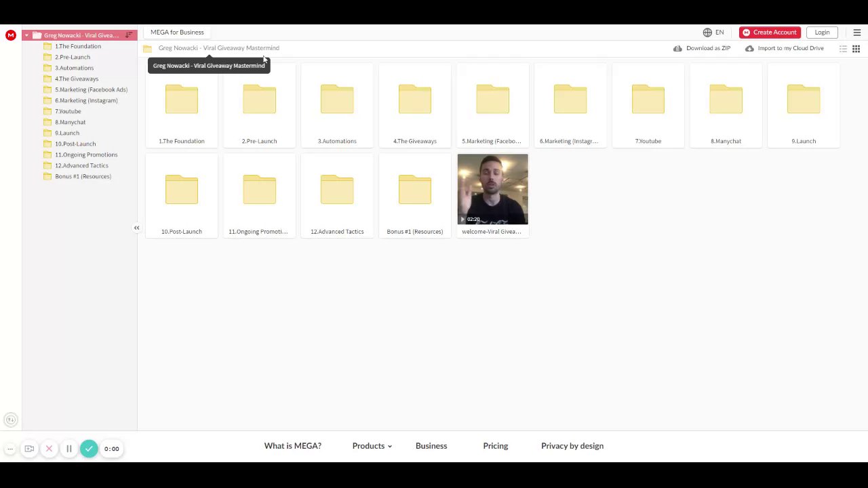Viewport: 868px width, 488px height.
Task: Click the recorder camera icon
Action: (x=29, y=449)
